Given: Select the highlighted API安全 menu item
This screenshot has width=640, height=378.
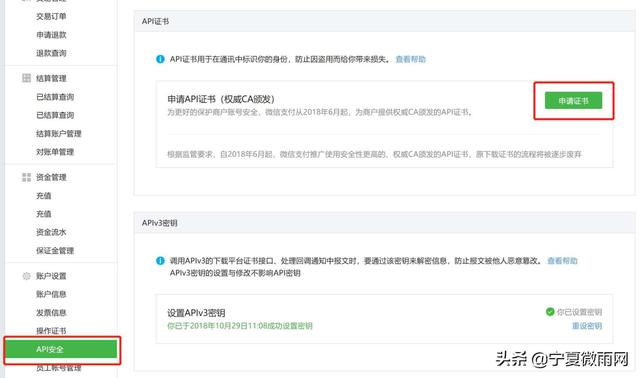Looking at the screenshot, I should (62, 349).
